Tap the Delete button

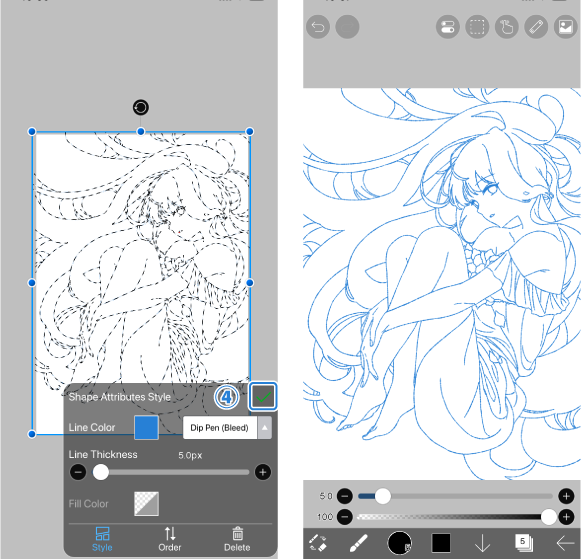click(237, 539)
